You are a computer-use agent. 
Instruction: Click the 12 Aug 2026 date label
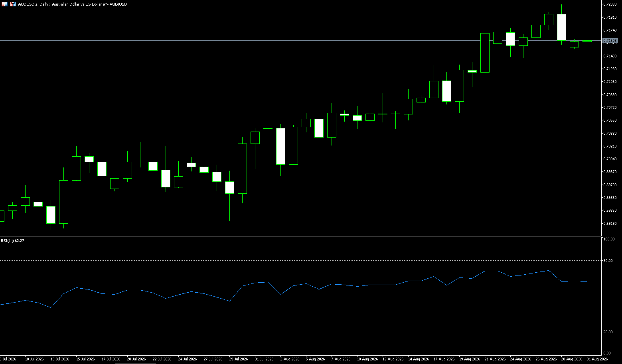(393, 359)
